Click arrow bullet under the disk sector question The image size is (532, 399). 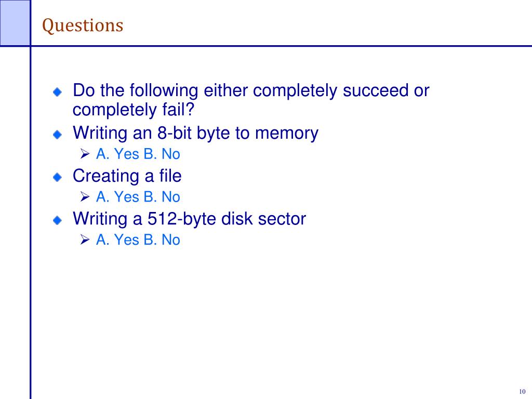pos(85,240)
